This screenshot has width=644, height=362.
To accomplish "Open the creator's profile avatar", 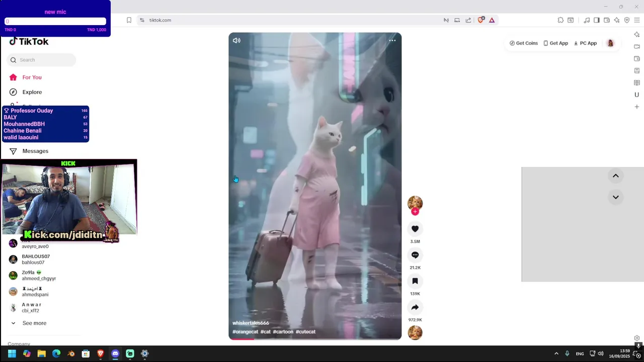I will (415, 203).
